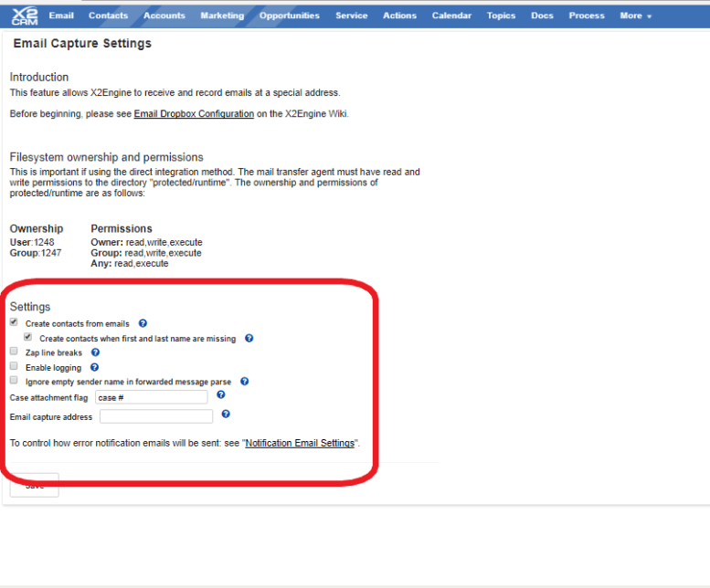Select the Service menu item
710x588 pixels.
[x=352, y=16]
